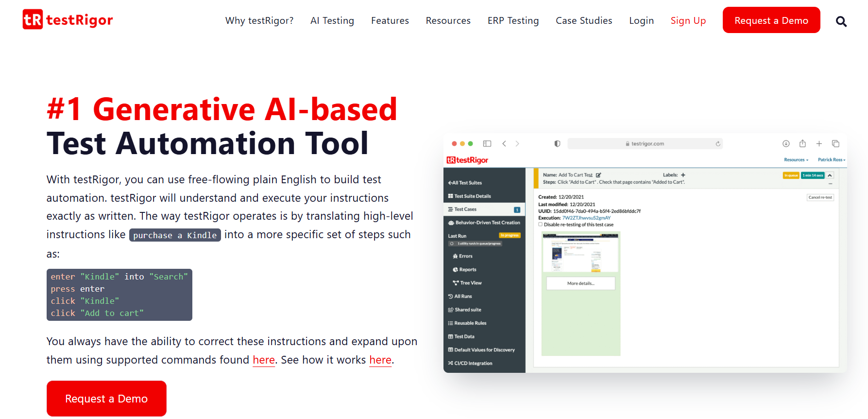Click the yellow In queue badge
Screen dimensions: 868x419
pos(791,175)
